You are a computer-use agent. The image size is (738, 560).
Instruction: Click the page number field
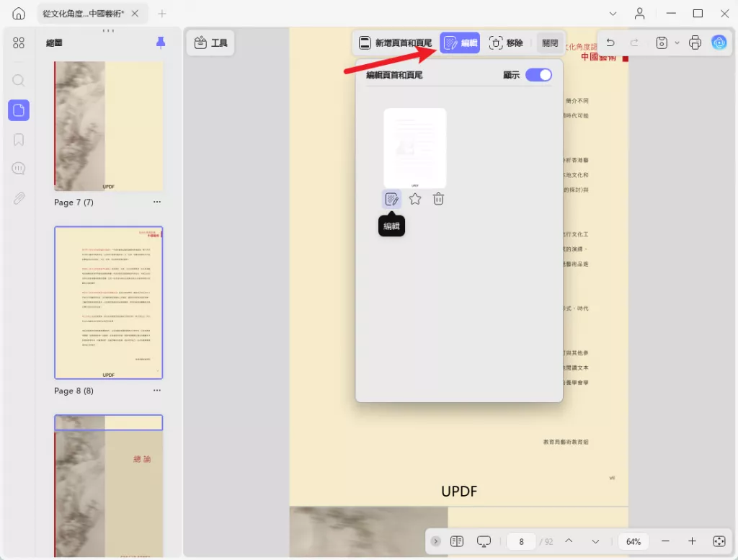tap(521, 542)
